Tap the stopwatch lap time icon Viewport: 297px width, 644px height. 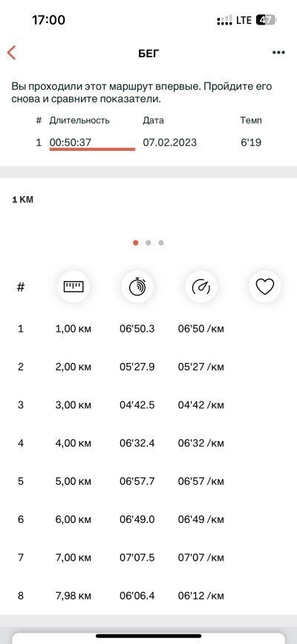137,287
